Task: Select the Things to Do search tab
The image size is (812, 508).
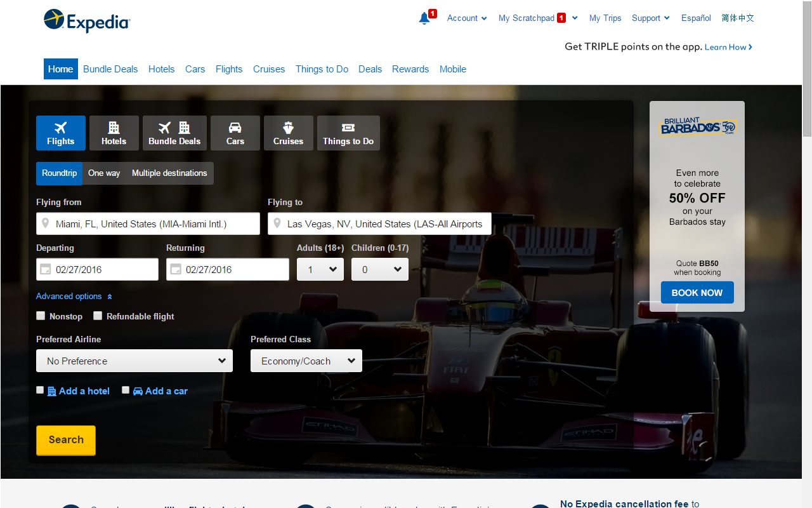Action: pos(348,133)
